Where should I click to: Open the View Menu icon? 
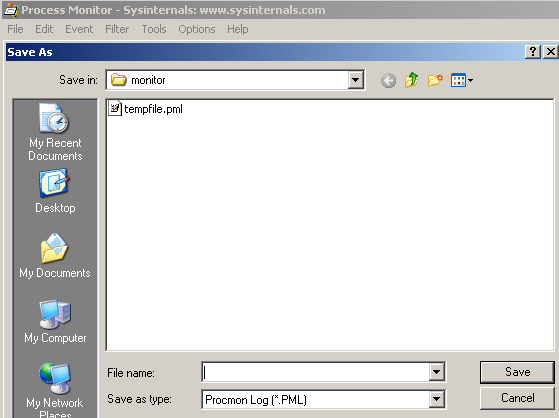(x=462, y=80)
